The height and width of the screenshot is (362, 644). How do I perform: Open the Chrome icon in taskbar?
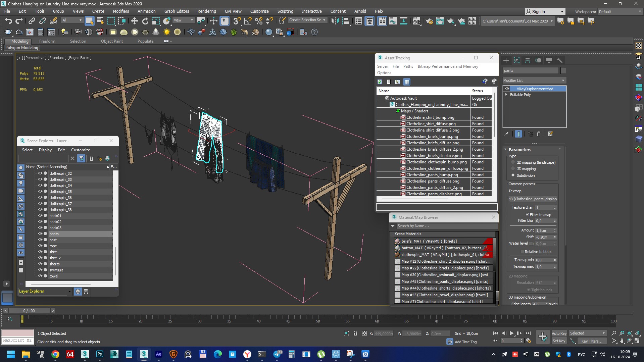tap(55, 354)
